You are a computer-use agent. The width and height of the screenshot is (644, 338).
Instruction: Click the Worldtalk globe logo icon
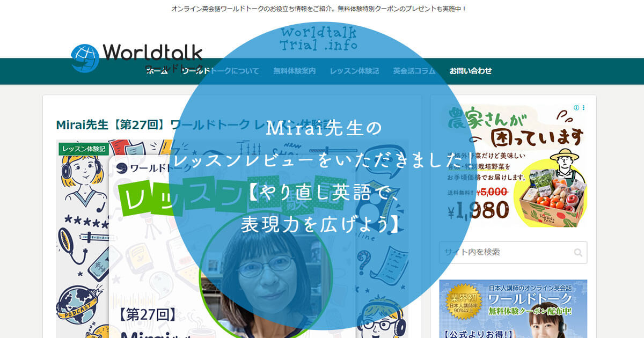[x=85, y=58]
